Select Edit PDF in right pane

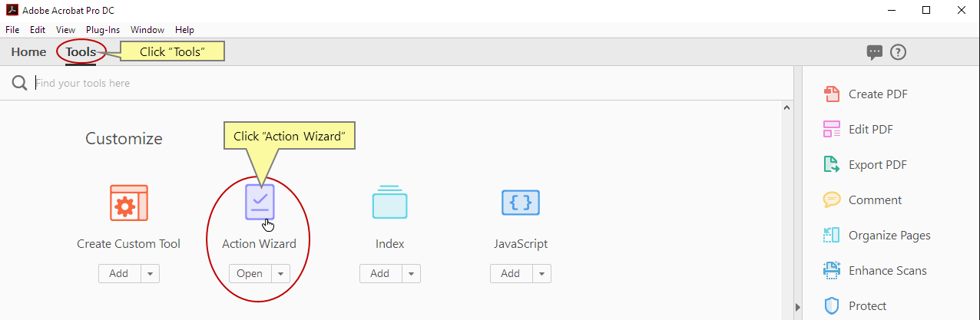[870, 130]
